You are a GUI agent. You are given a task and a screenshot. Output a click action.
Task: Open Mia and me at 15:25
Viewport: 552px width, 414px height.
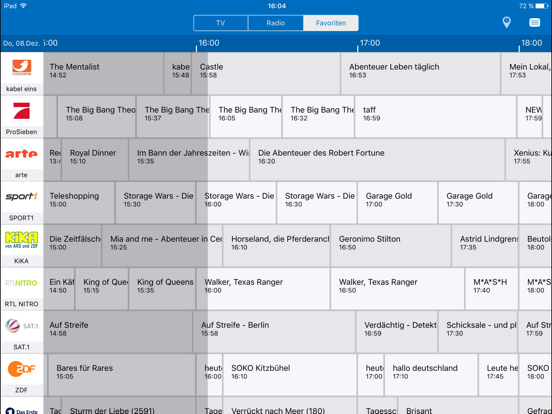click(x=162, y=245)
